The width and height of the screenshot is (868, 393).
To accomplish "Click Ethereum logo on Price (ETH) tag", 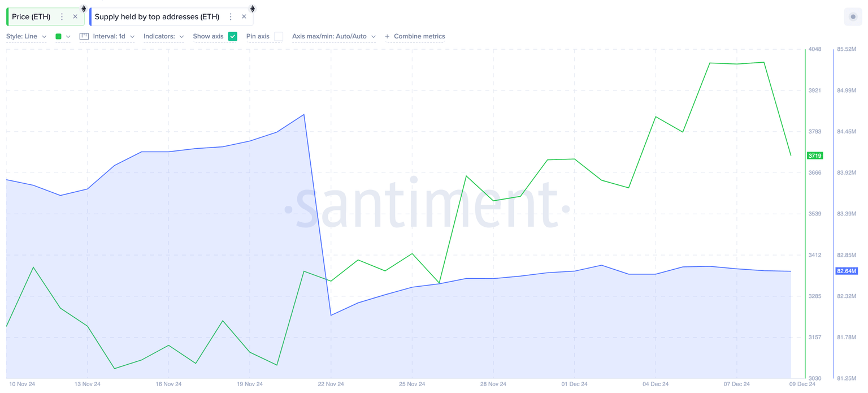I will [x=84, y=8].
